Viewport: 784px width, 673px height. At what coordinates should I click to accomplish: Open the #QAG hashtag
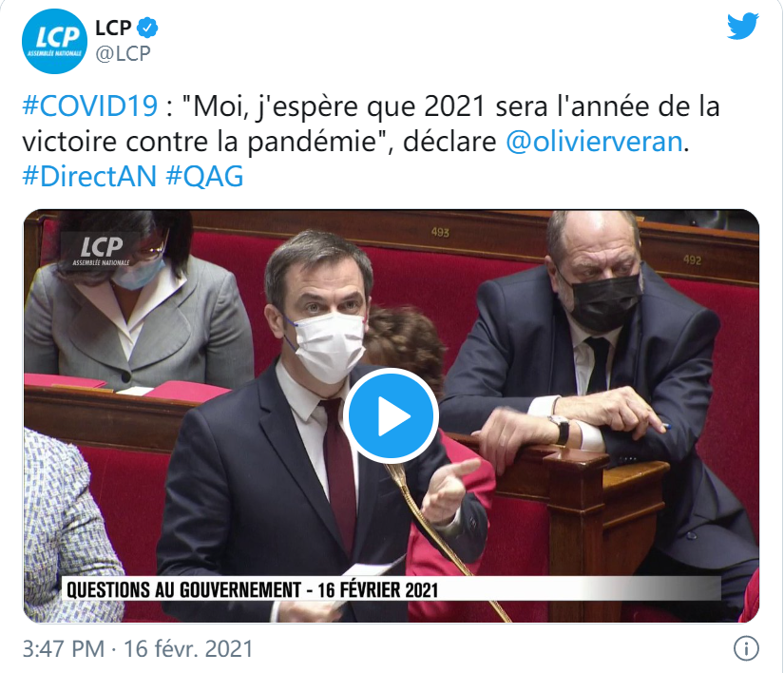[204, 177]
